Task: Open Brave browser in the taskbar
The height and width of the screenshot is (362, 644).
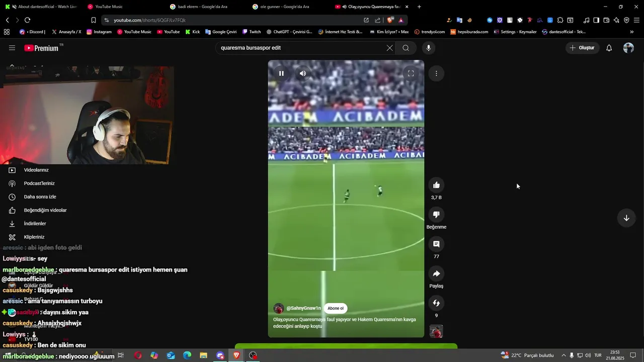Action: tap(236, 355)
